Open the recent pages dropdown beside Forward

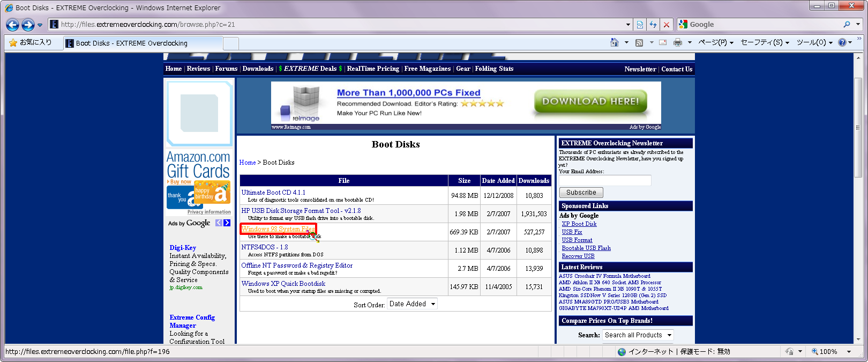(x=40, y=25)
